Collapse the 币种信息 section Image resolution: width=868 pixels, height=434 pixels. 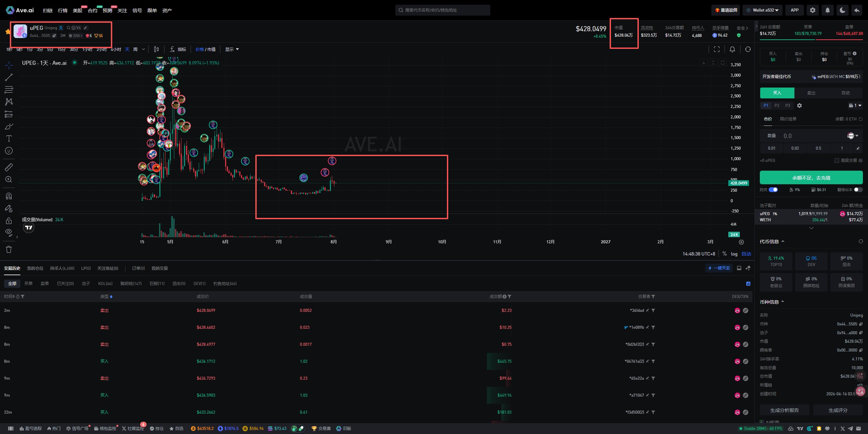pos(783,302)
